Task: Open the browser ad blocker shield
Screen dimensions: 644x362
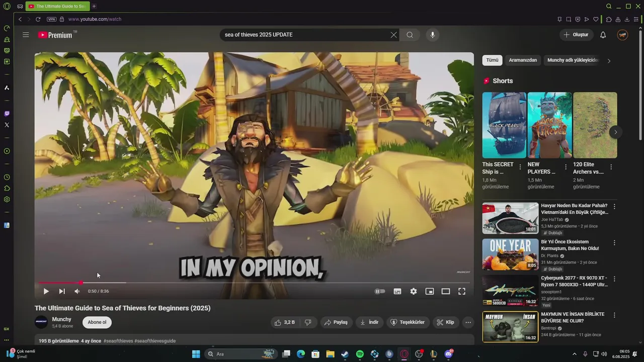Action: tap(578, 19)
